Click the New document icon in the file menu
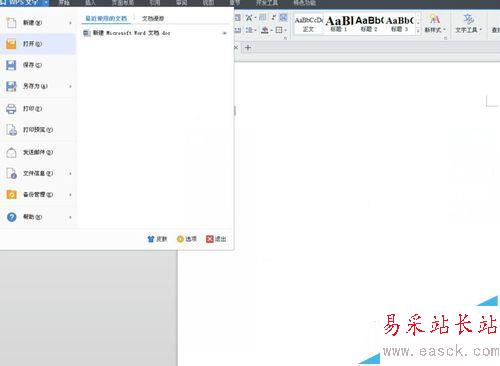Screen dimensions: 500x366 pyautogui.click(x=12, y=23)
